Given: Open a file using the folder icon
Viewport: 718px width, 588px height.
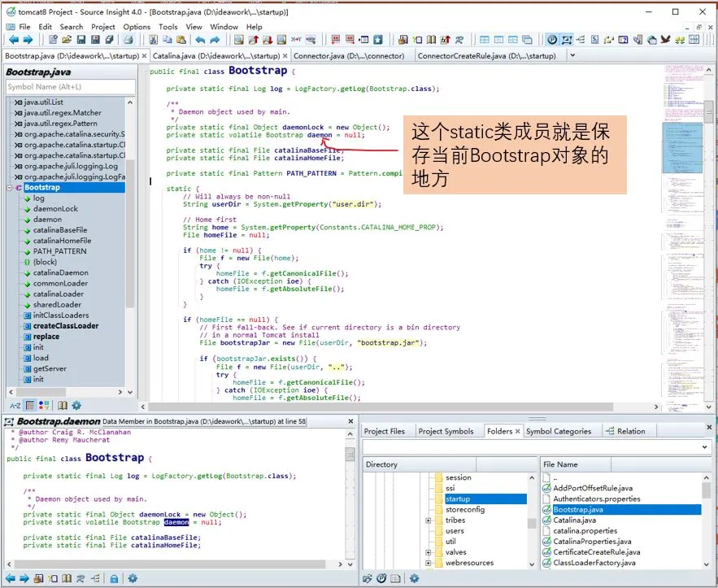Looking at the screenshot, I should tap(67, 40).
